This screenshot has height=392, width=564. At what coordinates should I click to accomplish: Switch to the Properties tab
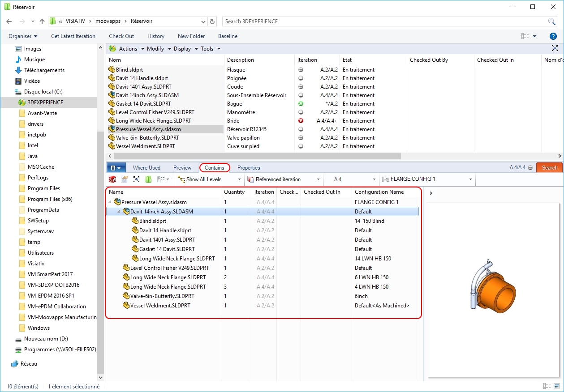coord(249,168)
